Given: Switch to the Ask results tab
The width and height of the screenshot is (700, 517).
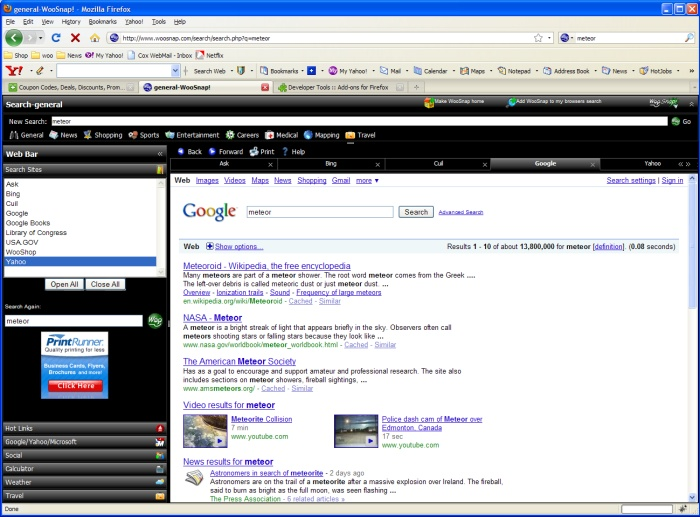Looking at the screenshot, I should [x=224, y=164].
